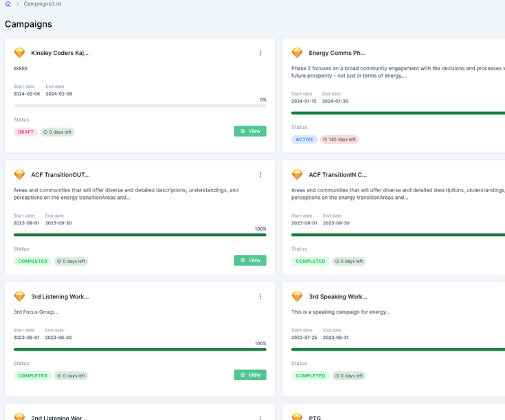Image resolution: width=505 pixels, height=420 pixels.
Task: Click the 3rd Speaking Work campaign icon
Action: point(297,296)
